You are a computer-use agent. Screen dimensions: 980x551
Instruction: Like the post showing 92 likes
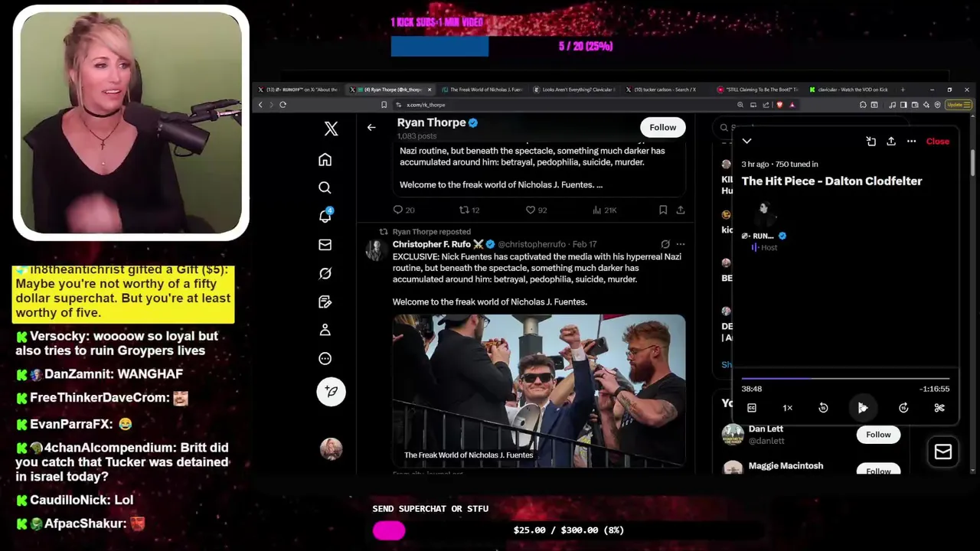[x=536, y=210]
